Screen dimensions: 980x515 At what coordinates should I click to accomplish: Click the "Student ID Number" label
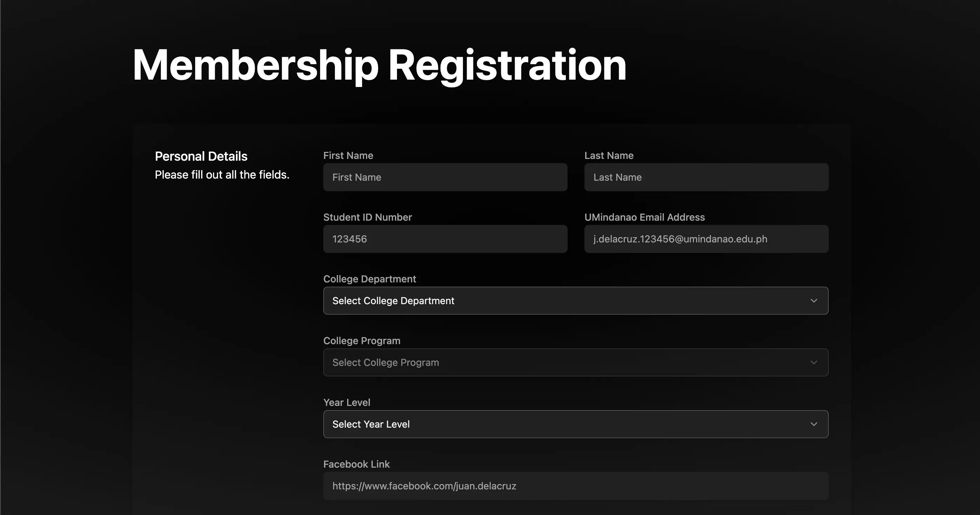click(367, 217)
